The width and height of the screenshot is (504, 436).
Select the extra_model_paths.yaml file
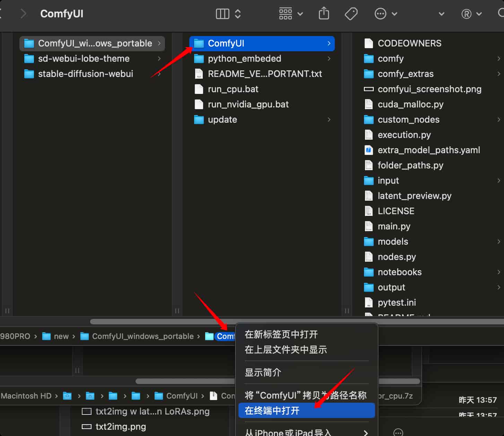tap(429, 150)
